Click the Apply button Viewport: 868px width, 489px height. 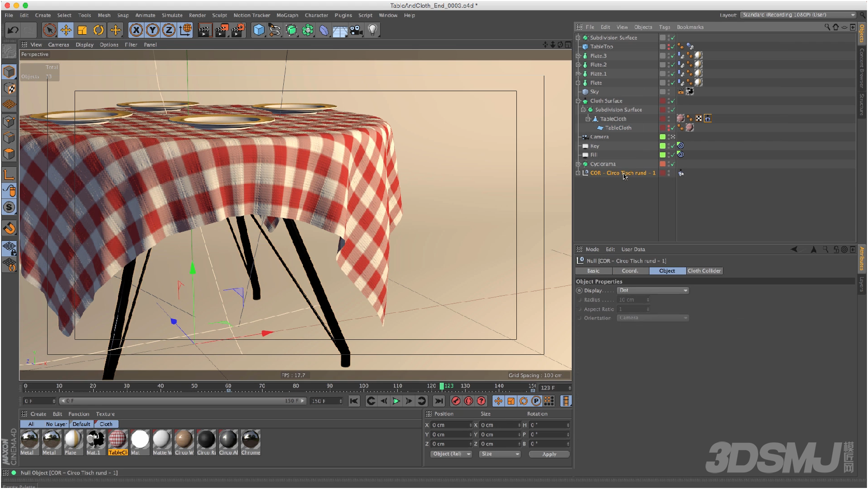[549, 454]
